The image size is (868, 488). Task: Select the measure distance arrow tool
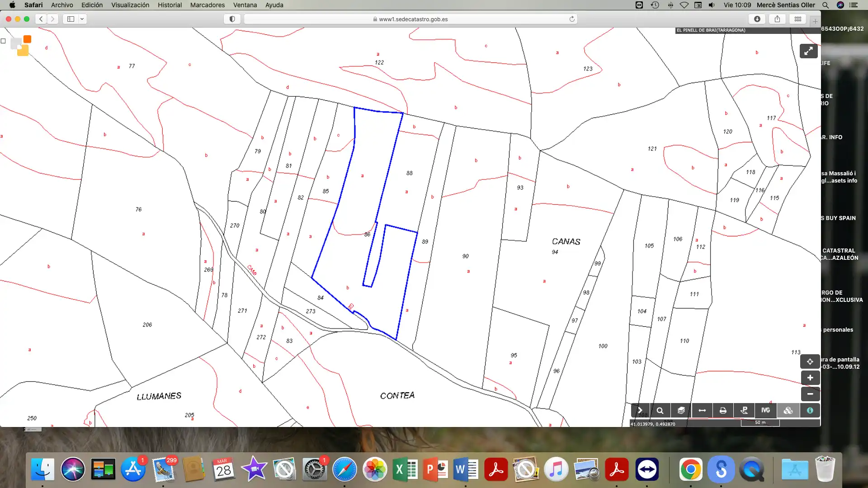[702, 410]
